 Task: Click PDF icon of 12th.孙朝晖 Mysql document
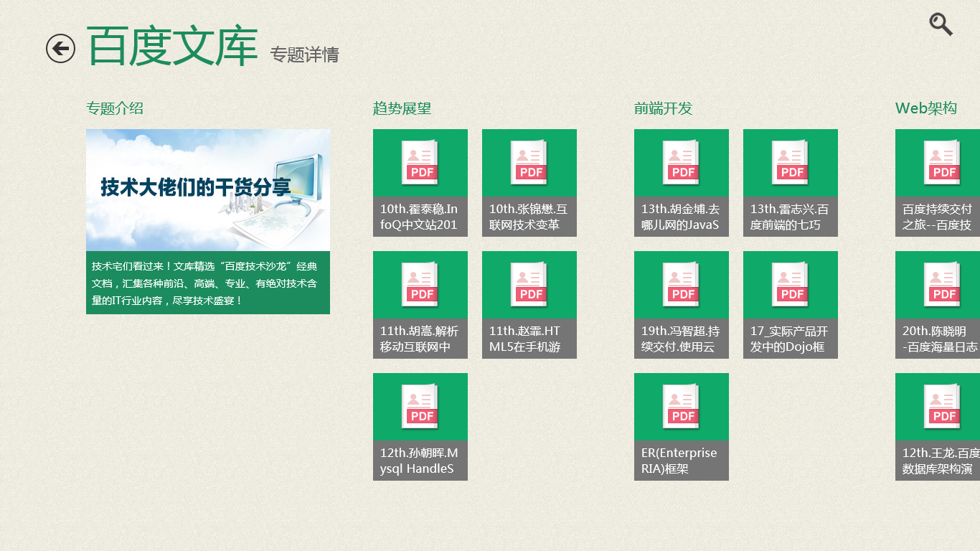tap(420, 406)
